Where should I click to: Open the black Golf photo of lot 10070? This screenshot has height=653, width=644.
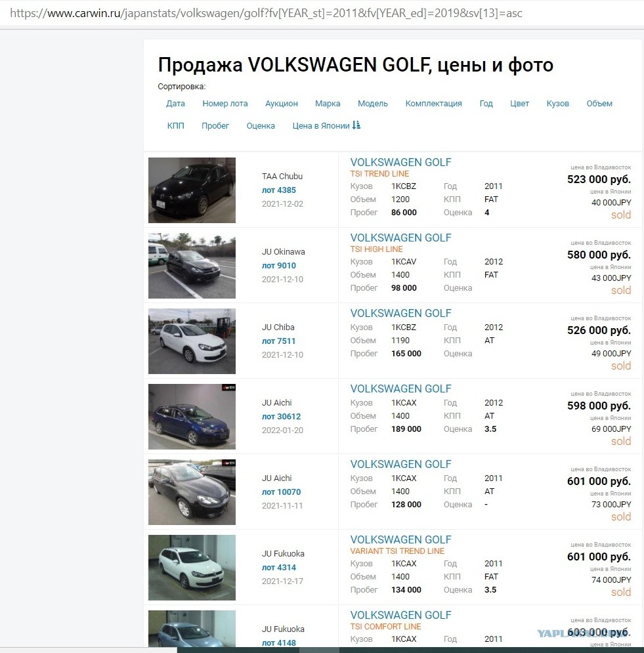(x=192, y=492)
